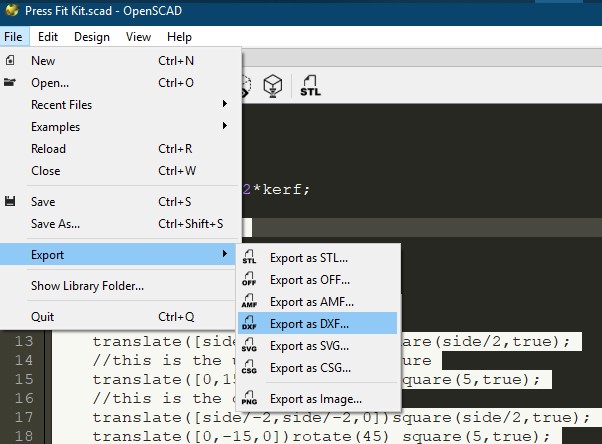This screenshot has height=444, width=602.
Task: Click Export as DXF...
Action: [318, 323]
